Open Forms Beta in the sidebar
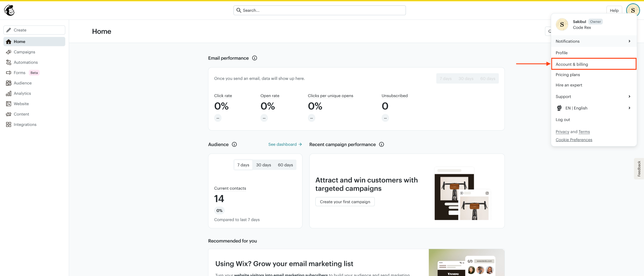The width and height of the screenshot is (644, 276). (34, 73)
